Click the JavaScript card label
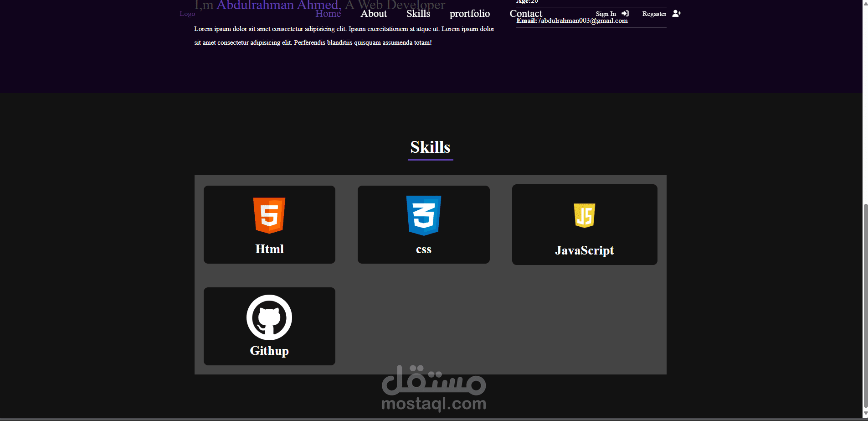Viewport: 868px width, 421px height. click(585, 250)
